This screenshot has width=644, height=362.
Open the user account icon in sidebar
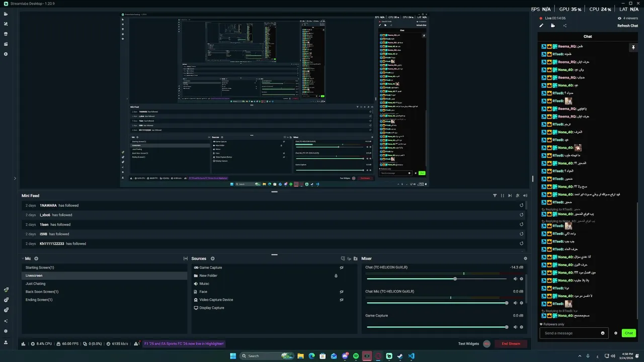point(6,342)
